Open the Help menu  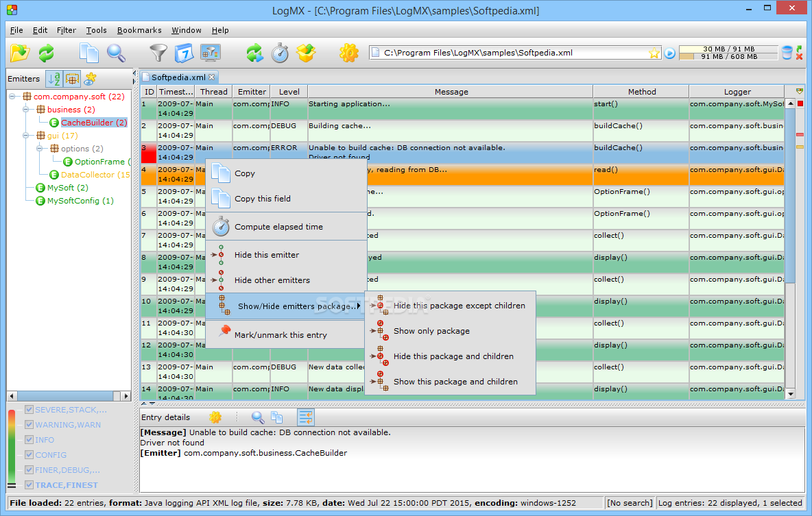coord(220,30)
